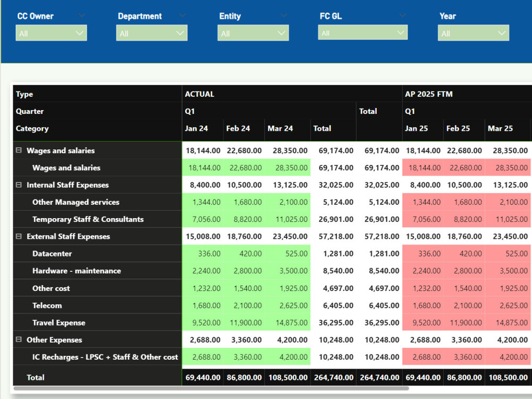The height and width of the screenshot is (399, 532).
Task: Click the chevron beside CC Owner label
Action: (81, 15)
